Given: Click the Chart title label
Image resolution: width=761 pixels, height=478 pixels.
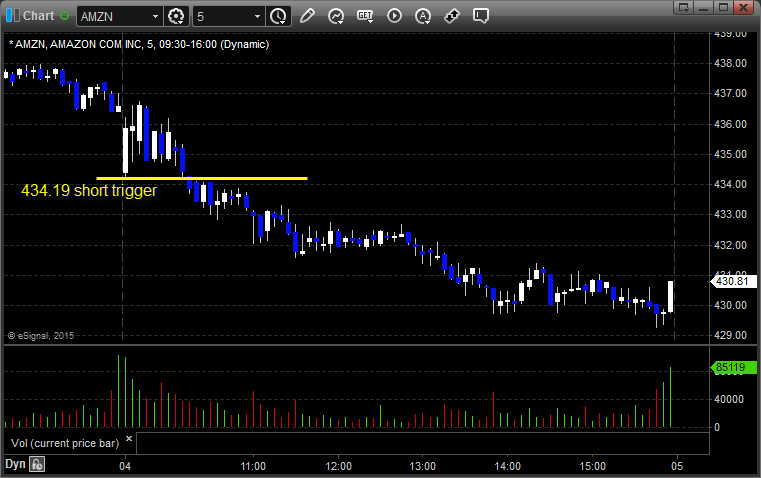Looking at the screenshot, I should 38,16.
